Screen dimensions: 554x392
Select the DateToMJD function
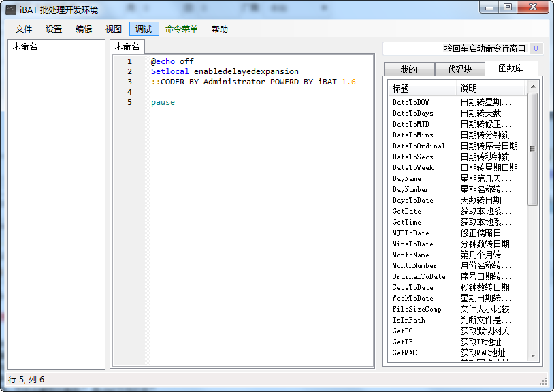tap(410, 125)
